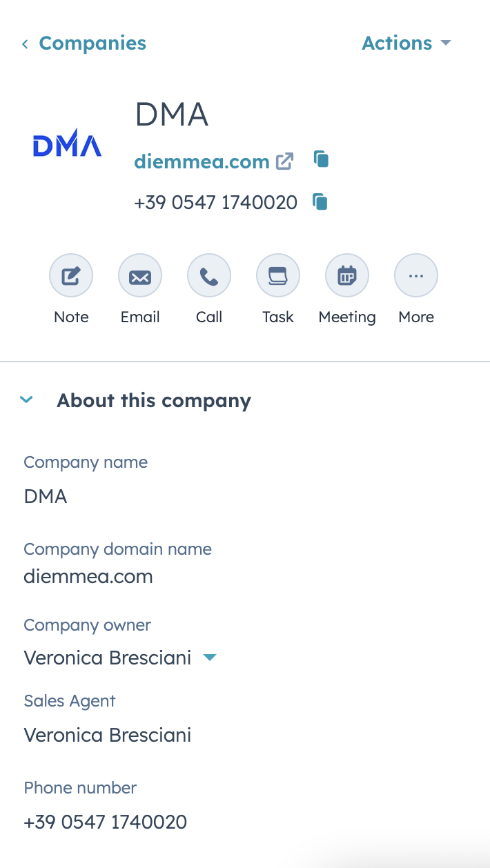Copy the diemmea.com domain to clipboard
Image resolution: width=490 pixels, height=868 pixels.
point(321,159)
